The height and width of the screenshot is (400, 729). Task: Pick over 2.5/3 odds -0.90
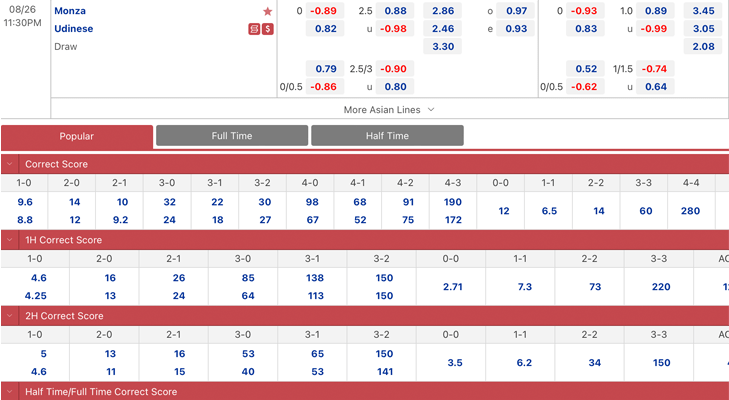(x=395, y=69)
